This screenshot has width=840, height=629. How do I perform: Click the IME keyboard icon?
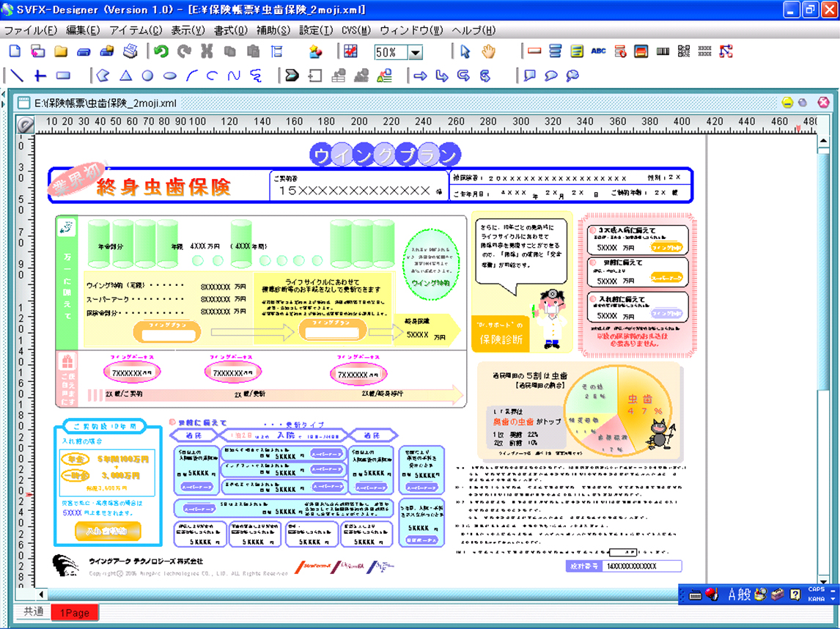[x=696, y=595]
